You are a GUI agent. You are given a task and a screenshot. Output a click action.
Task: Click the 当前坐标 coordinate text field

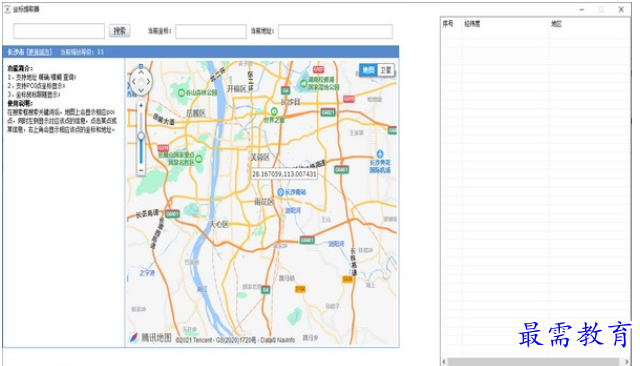[211, 31]
